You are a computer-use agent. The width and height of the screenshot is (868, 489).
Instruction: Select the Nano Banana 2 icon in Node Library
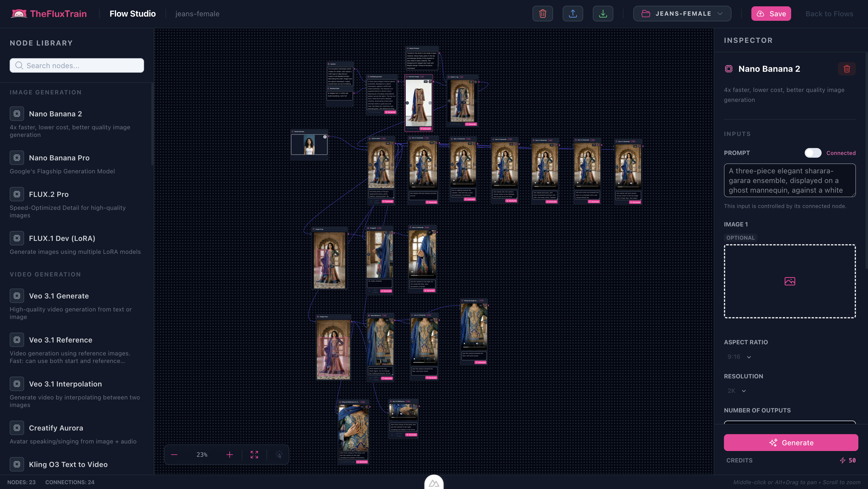[x=17, y=114]
